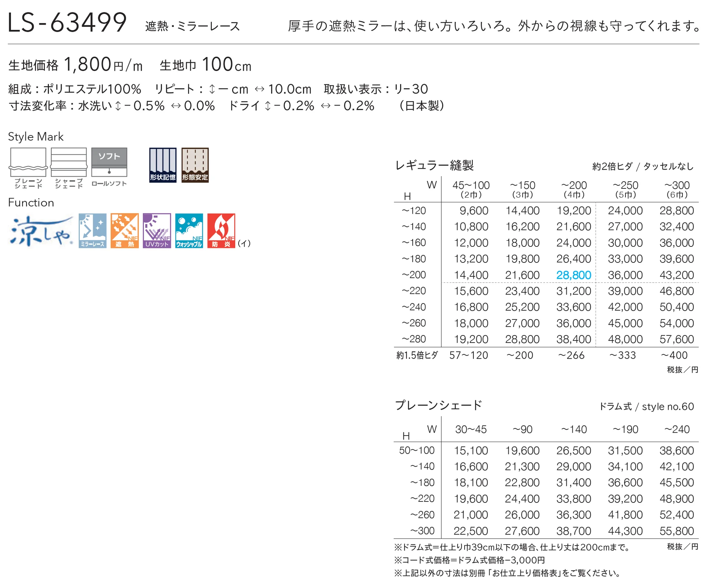This screenshot has height=588, width=712.
Task: Click the 取扱い表示：リ-30 text
Action: tap(376, 89)
